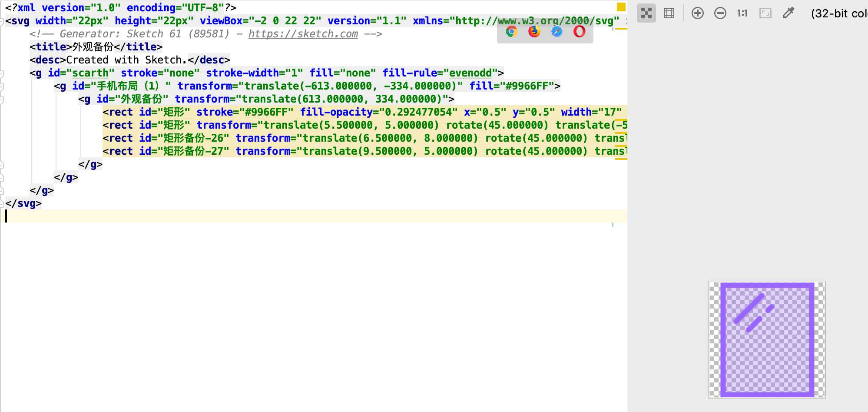868x412 pixels.
Task: Open the file in Firefox browser
Action: tap(534, 32)
